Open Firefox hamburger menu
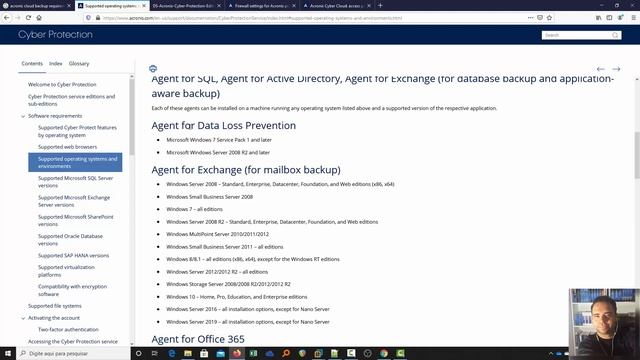This screenshot has height=360, width=640. pyautogui.click(x=633, y=18)
